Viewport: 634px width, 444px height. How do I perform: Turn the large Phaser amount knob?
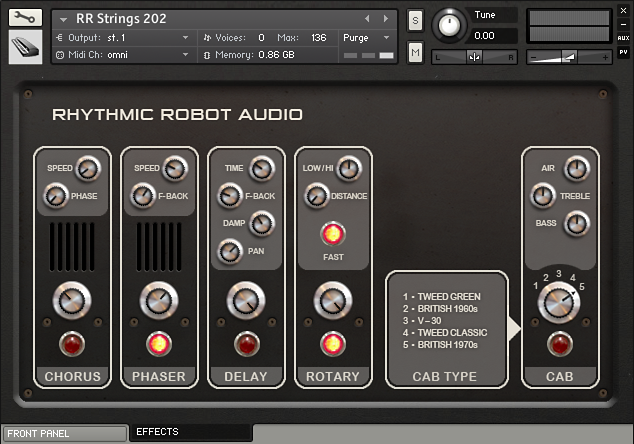[x=159, y=301]
